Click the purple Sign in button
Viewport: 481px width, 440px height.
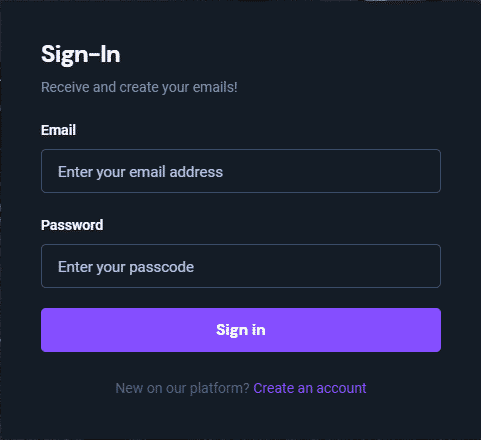click(x=241, y=330)
